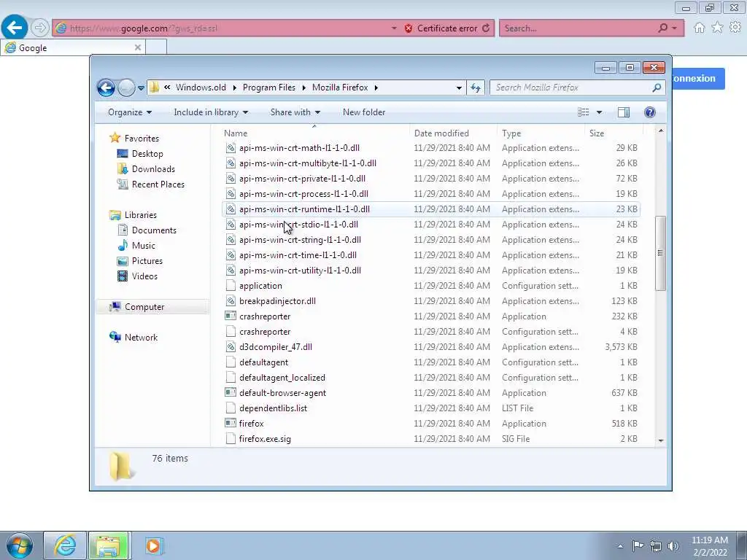The width and height of the screenshot is (747, 560).
Task: Click the refresh button beside the address bar
Action: 476,87
